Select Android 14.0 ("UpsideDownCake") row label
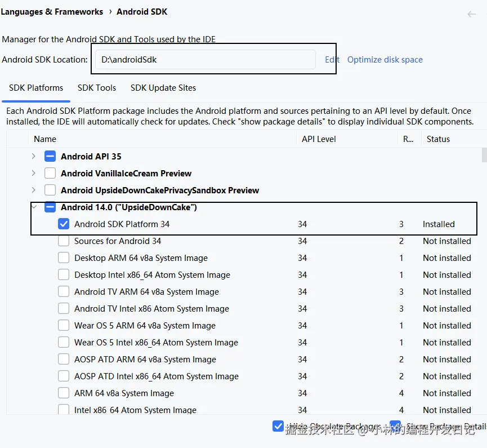This screenshot has height=448, width=487. pyautogui.click(x=129, y=207)
